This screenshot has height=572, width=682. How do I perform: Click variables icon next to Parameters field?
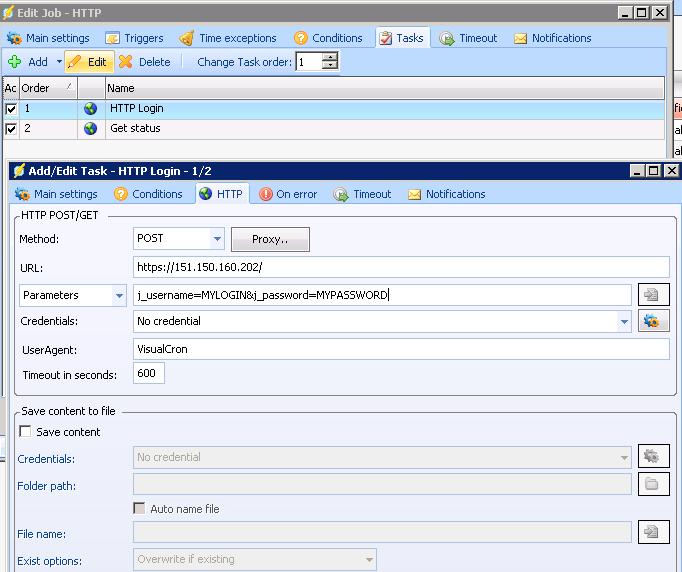(x=653, y=295)
